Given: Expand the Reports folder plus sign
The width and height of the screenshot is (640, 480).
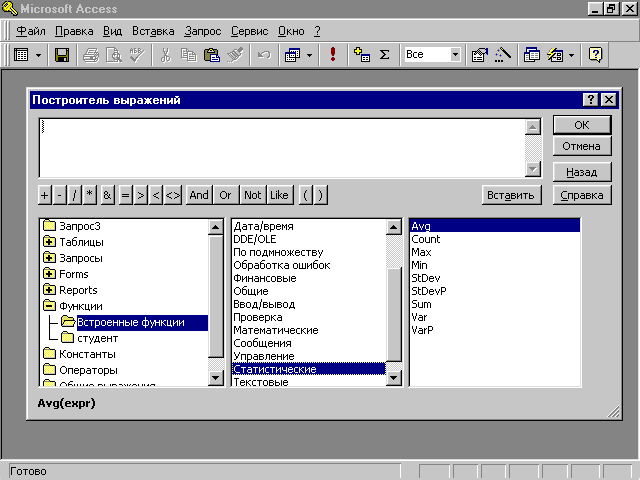Looking at the screenshot, I should coord(49,290).
